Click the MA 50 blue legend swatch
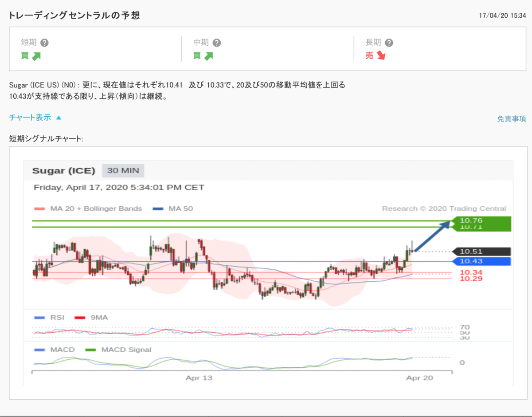Screen dimensions: 532x417 [x=158, y=209]
